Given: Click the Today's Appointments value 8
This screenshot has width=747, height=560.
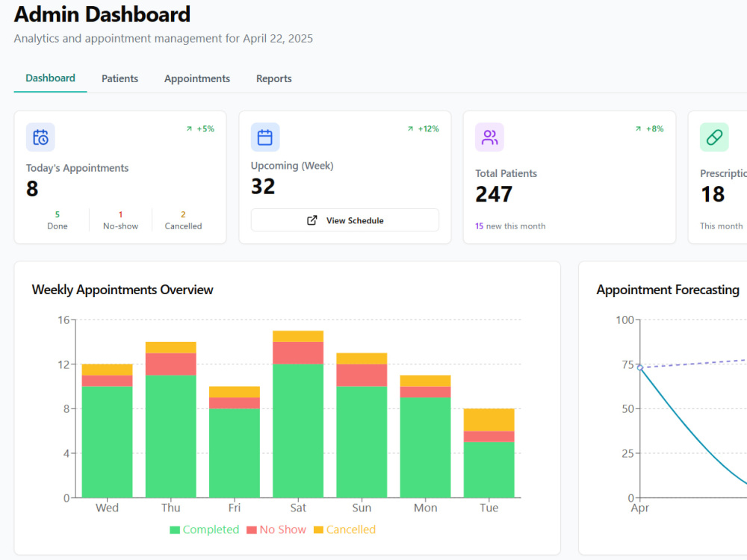Looking at the screenshot, I should click(x=32, y=189).
